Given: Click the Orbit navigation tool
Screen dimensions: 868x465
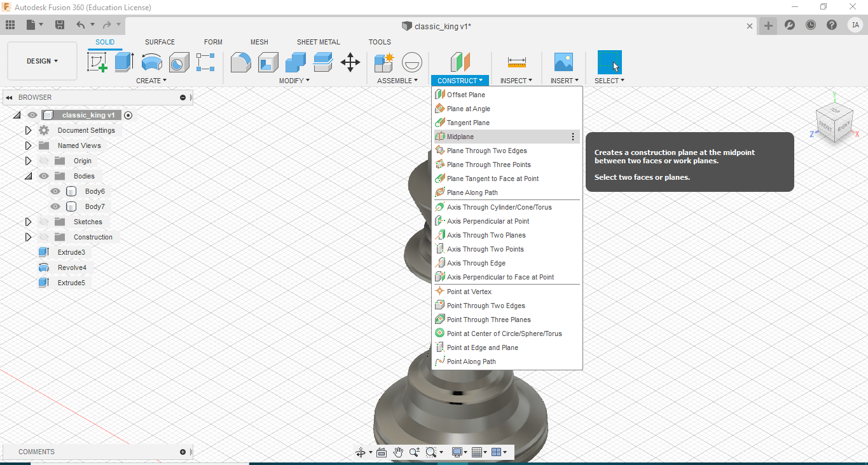Looking at the screenshot, I should coord(361,452).
